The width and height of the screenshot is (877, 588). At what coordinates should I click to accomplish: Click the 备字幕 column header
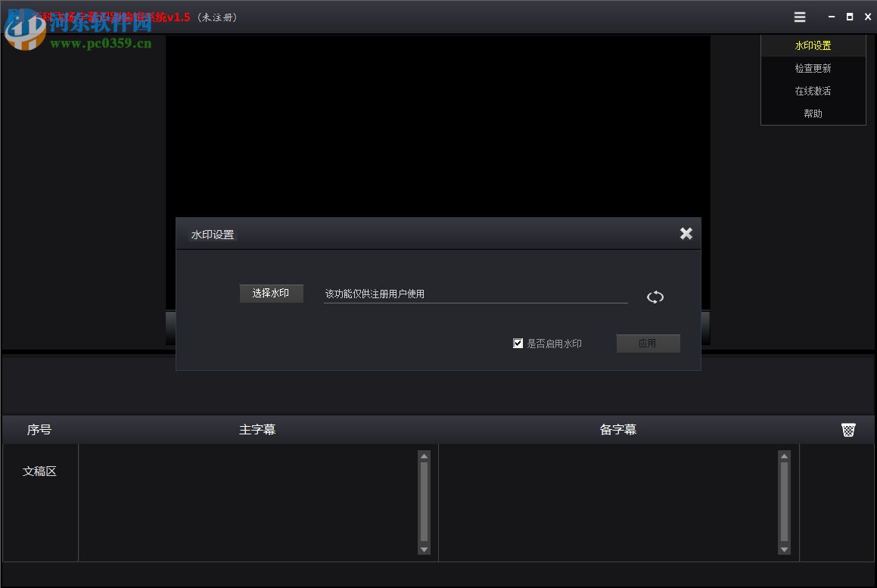point(618,429)
